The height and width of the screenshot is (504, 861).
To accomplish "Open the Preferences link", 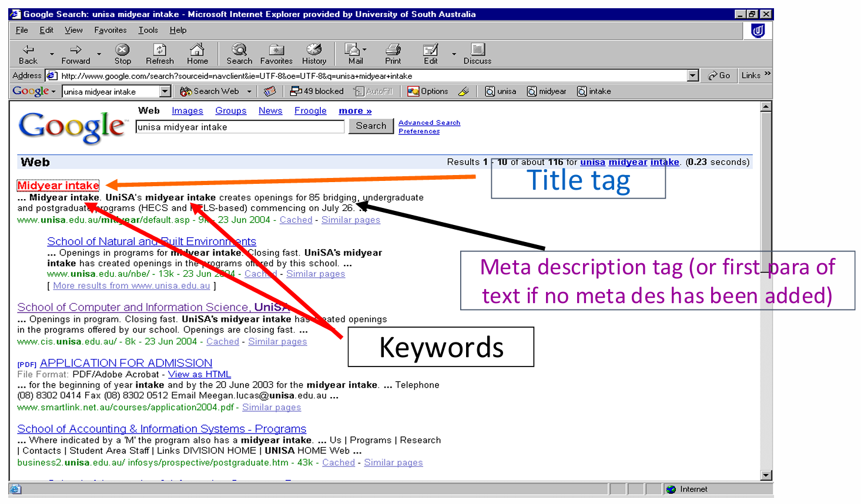I will 419,131.
